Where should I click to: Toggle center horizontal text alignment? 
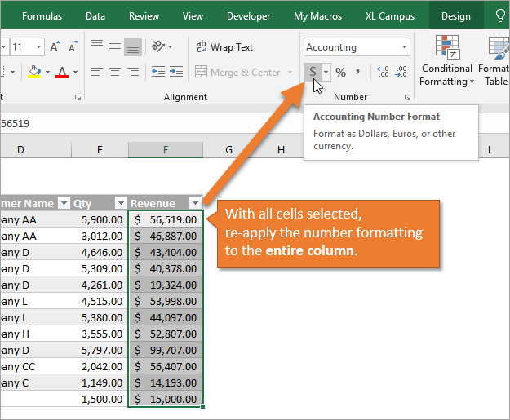tap(115, 73)
